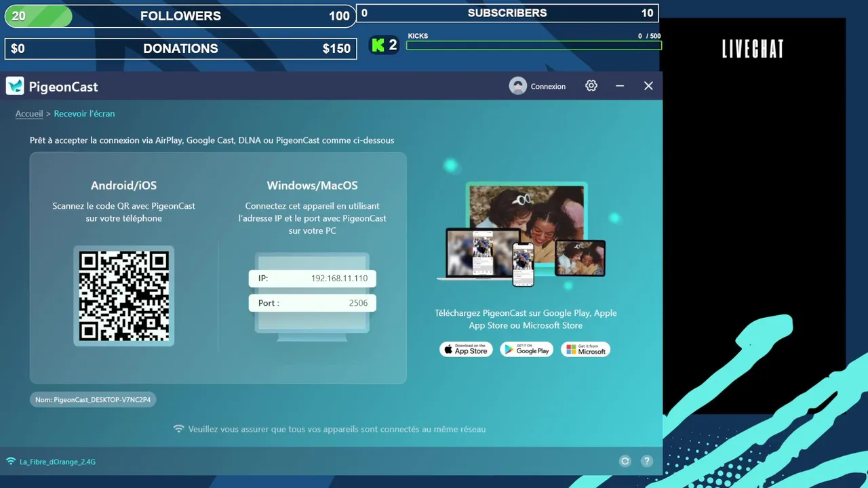Click the LIVECHAT panel title
868x488 pixels.
pos(753,49)
